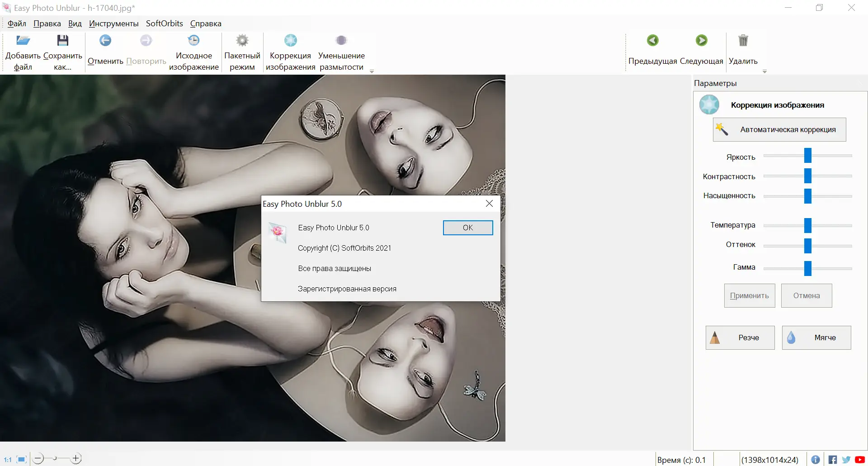Click OK in the About dialog
Screen dimensions: 868x466
tap(468, 228)
